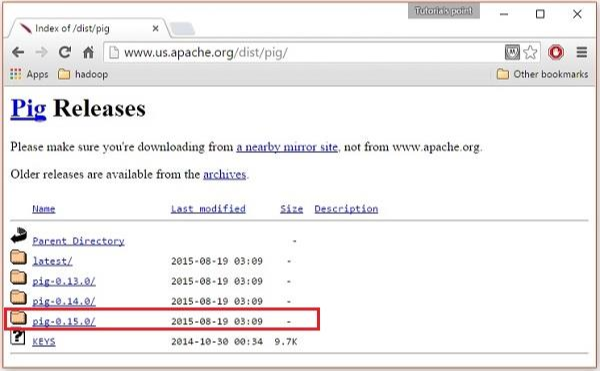
Task: Sort listing by Last modified column
Action: point(208,209)
